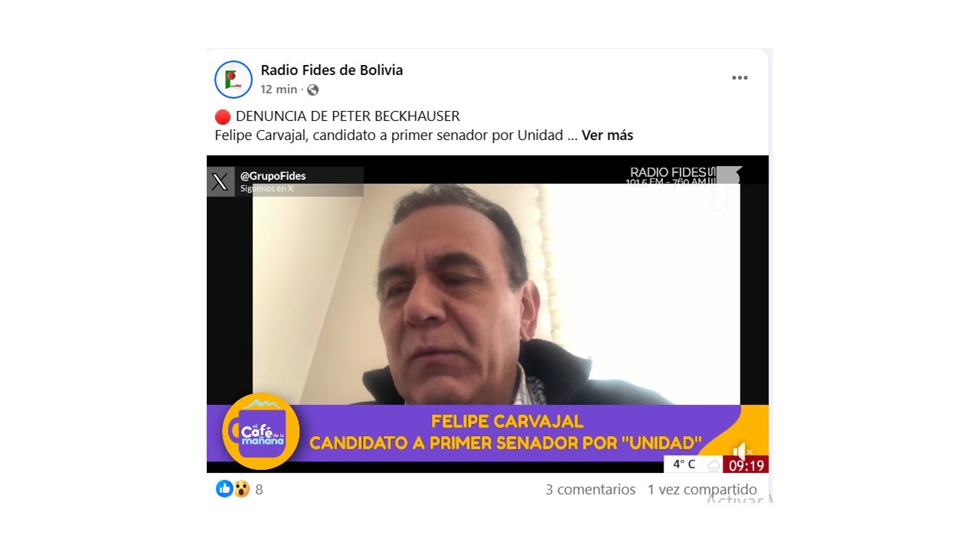Click the red circle emoji before DENUNCIA
This screenshot has width=980, height=551.
[223, 117]
